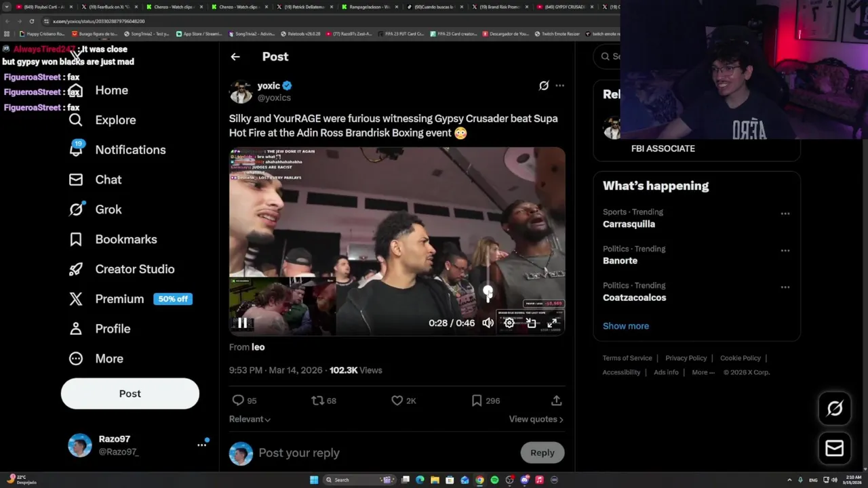Open yoxic's profile picture

point(241,91)
